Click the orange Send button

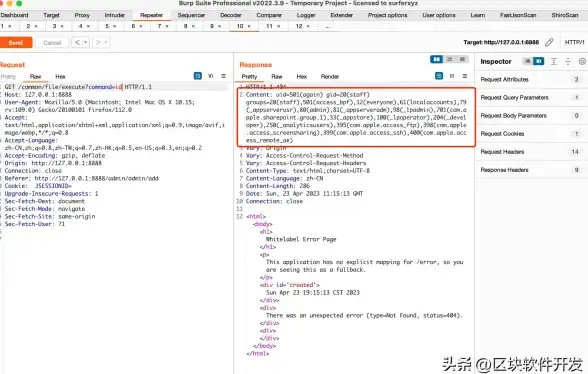click(16, 43)
